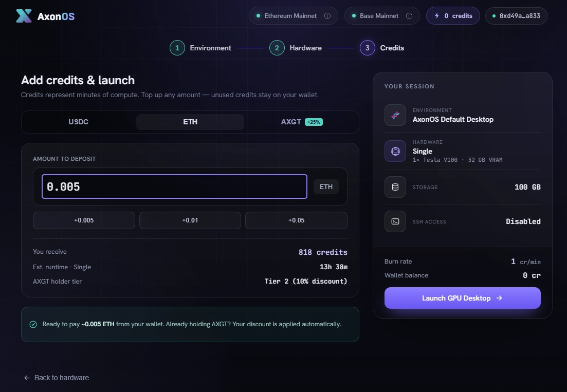Click AxonOS Default Desktop environment name
Screen dimensions: 567x392
click(453, 120)
